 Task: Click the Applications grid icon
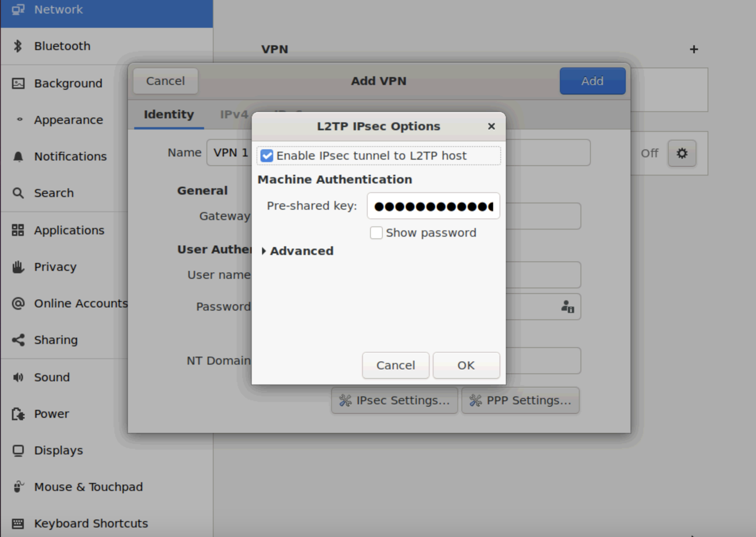18,230
